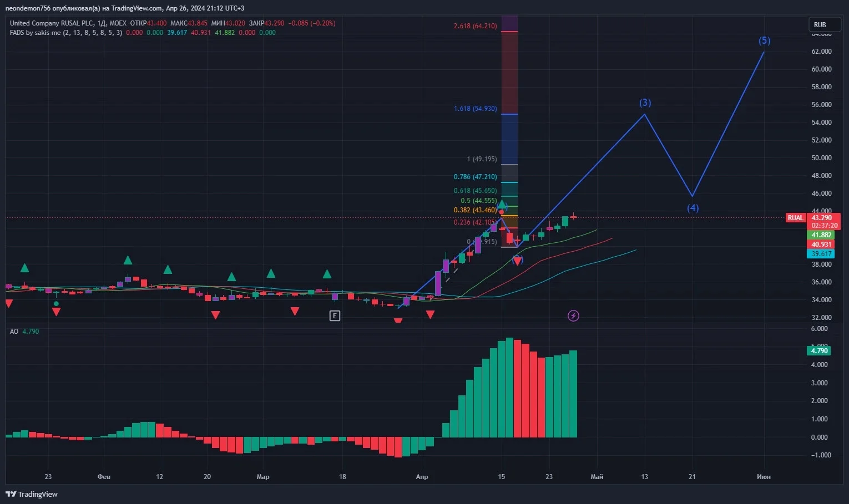Click the ОТКР 43.400 open value
Screen dimensions: 849x504
point(148,23)
